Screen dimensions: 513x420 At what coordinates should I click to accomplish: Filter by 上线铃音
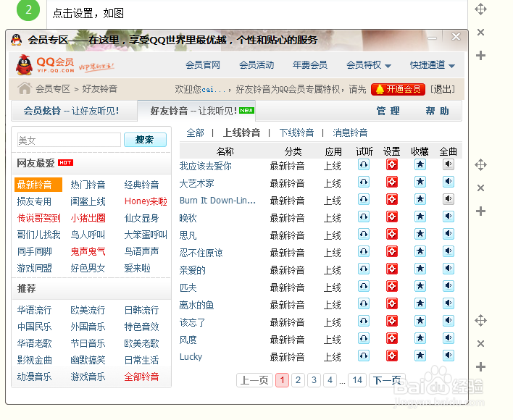(241, 133)
